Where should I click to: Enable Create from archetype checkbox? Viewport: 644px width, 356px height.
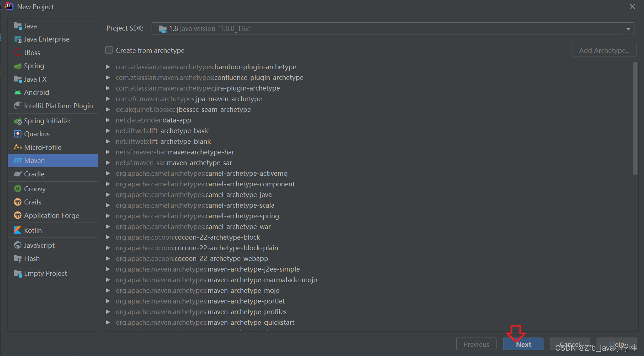(x=109, y=50)
